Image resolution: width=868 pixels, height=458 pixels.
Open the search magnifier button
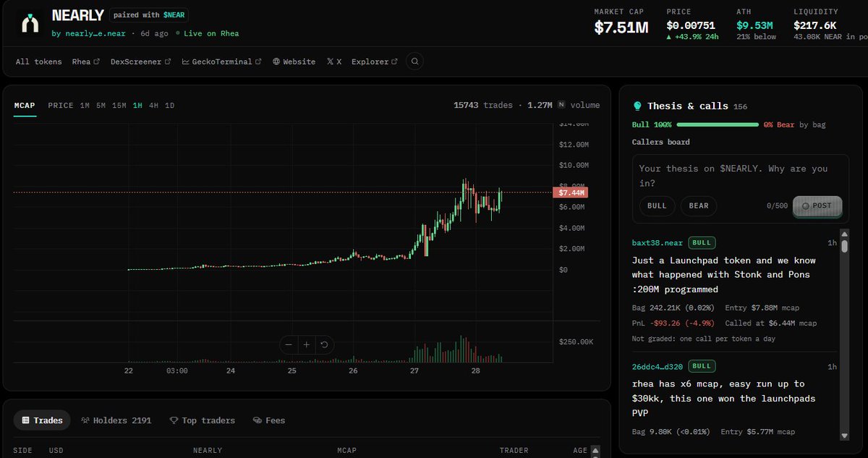pyautogui.click(x=414, y=62)
